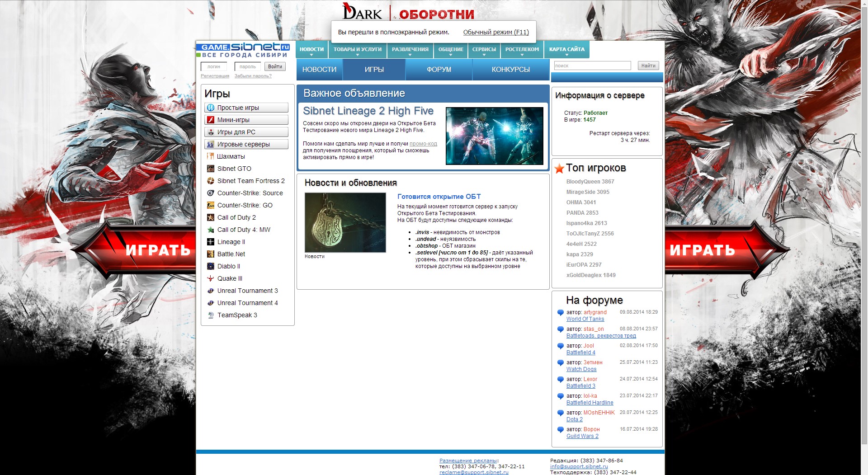The width and height of the screenshot is (868, 475).
Task: Click the Counter-Strike: GO icon
Action: (210, 205)
